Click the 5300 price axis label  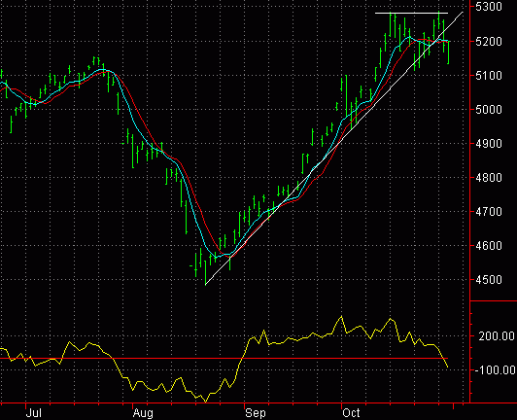(489, 7)
